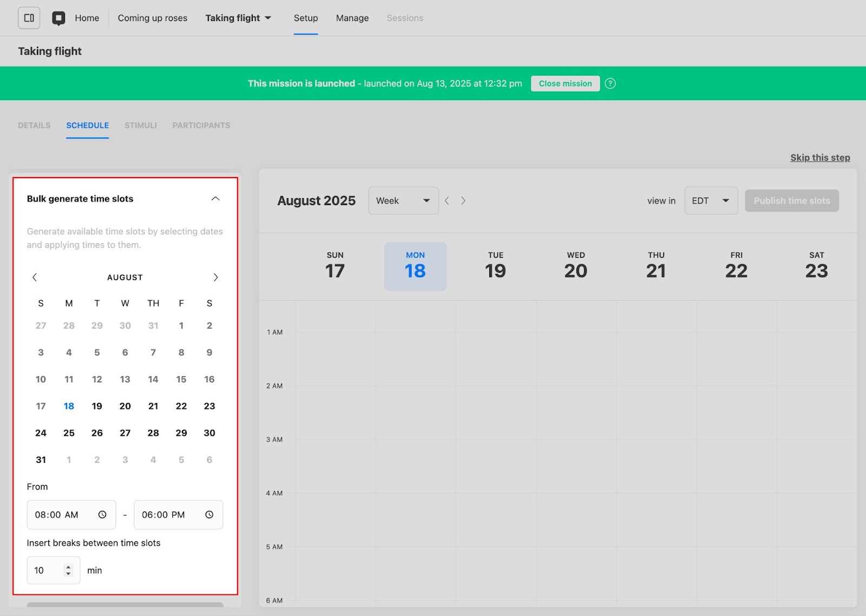
Task: Open the EDT timezone dropdown
Action: pos(711,201)
